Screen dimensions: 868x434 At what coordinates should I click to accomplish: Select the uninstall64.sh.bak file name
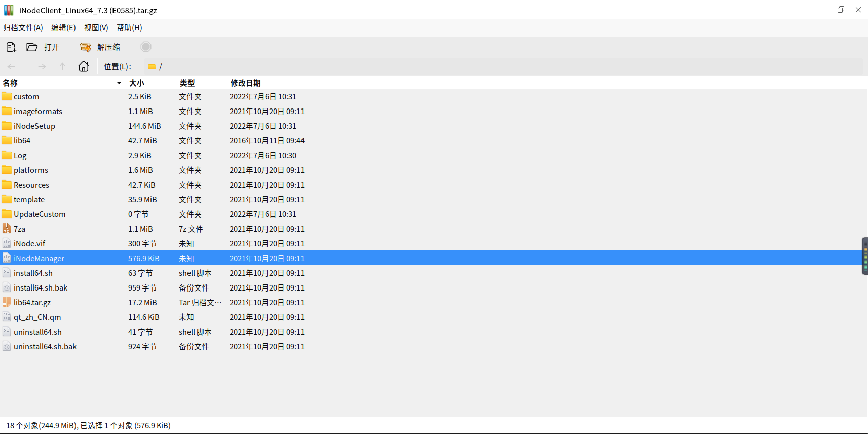(45, 346)
